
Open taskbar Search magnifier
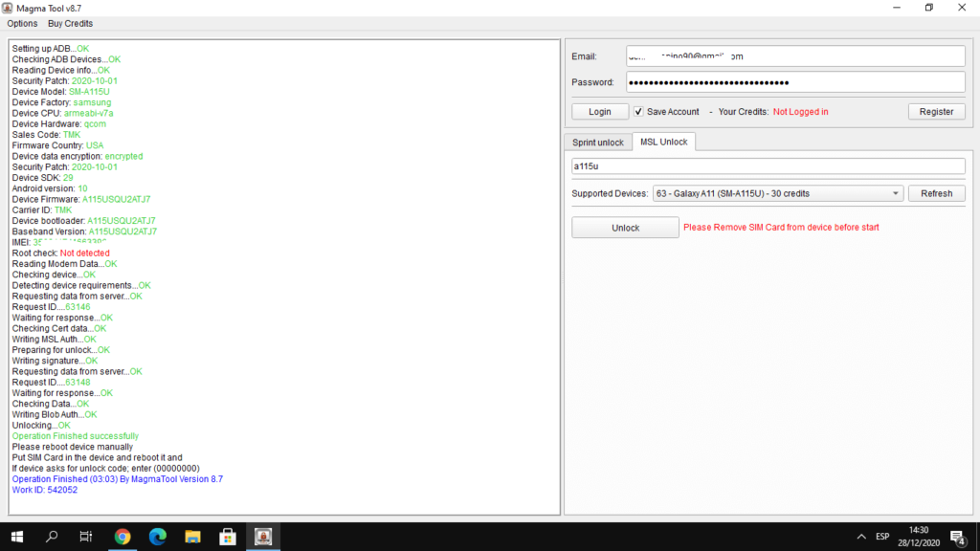tap(52, 537)
